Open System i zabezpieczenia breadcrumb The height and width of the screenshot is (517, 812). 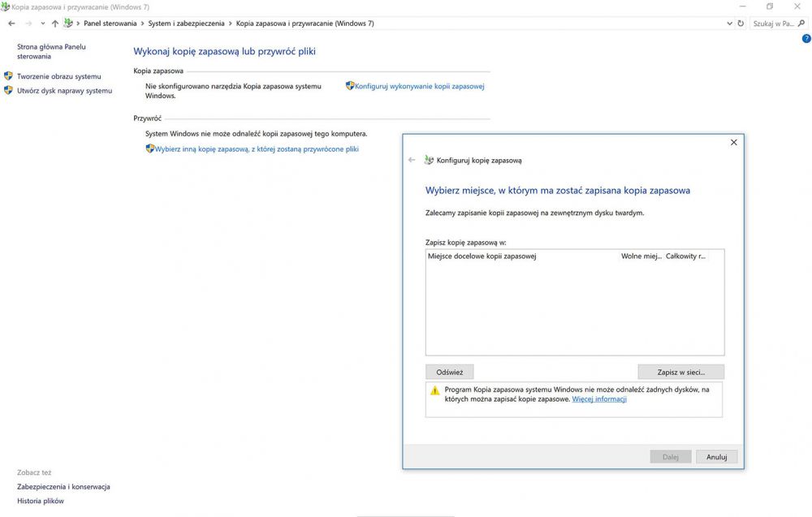coord(187,24)
